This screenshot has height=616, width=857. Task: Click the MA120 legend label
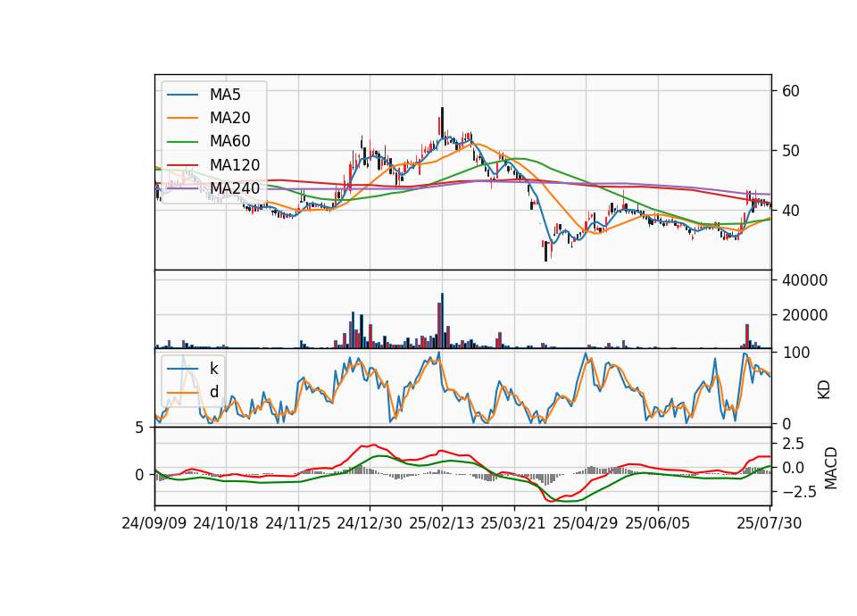tap(235, 165)
